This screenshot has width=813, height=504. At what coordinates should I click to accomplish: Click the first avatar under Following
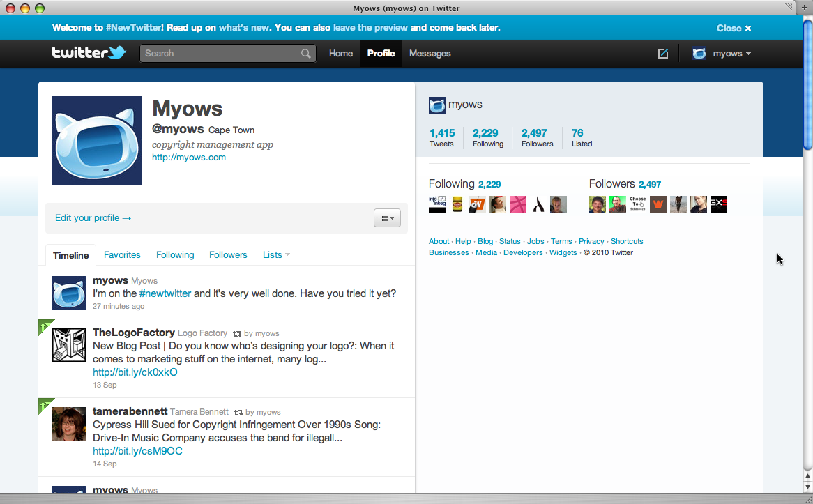coord(437,204)
